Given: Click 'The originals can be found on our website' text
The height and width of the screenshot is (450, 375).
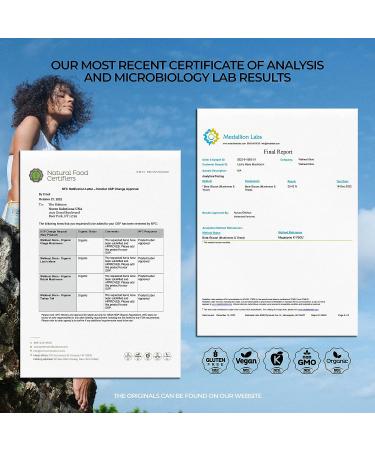Looking at the screenshot, I should point(188,396).
